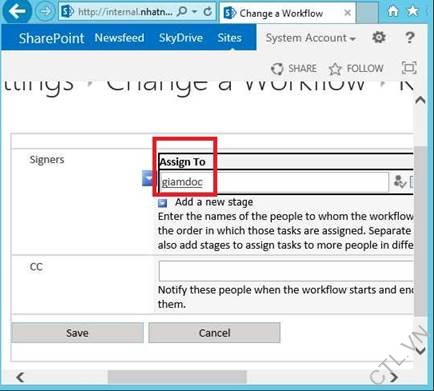Click the horizontal scrollbar thumb
Image resolution: width=434 pixels, height=391 pixels.
(177, 377)
